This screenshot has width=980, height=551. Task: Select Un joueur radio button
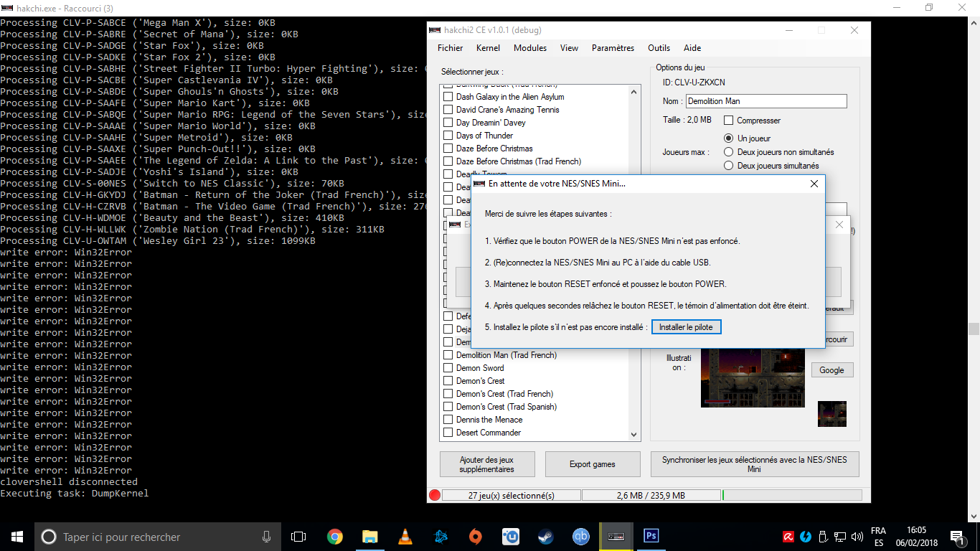pyautogui.click(x=729, y=138)
